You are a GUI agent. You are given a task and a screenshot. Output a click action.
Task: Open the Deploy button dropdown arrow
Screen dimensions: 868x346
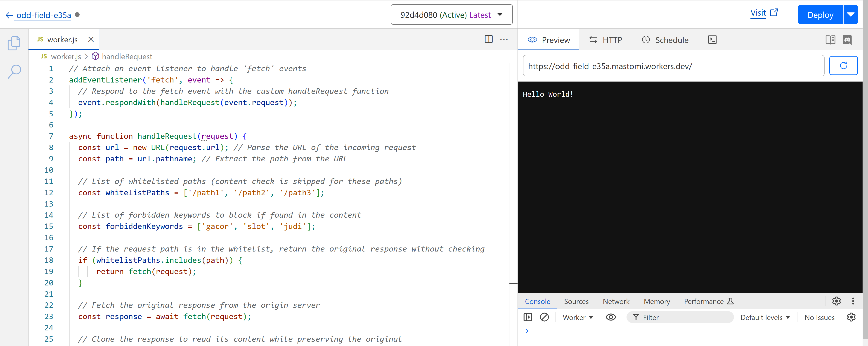point(851,15)
